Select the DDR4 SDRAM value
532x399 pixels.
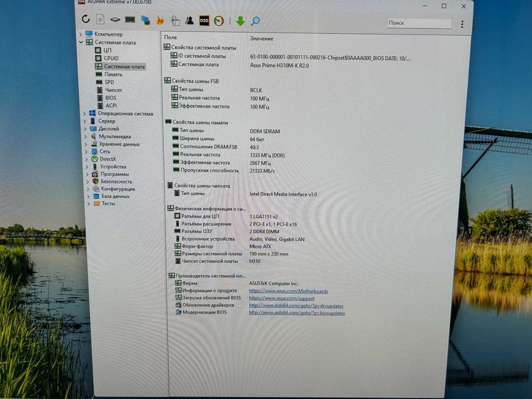pyautogui.click(x=265, y=131)
